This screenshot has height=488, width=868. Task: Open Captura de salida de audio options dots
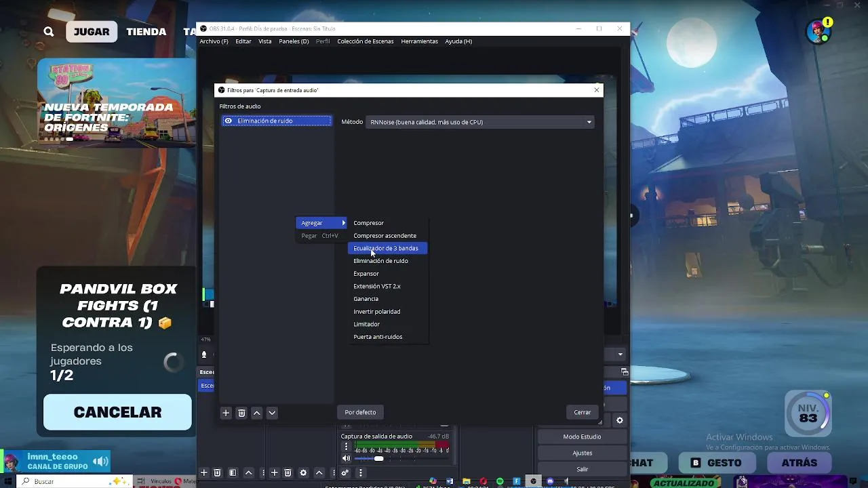pyautogui.click(x=346, y=447)
